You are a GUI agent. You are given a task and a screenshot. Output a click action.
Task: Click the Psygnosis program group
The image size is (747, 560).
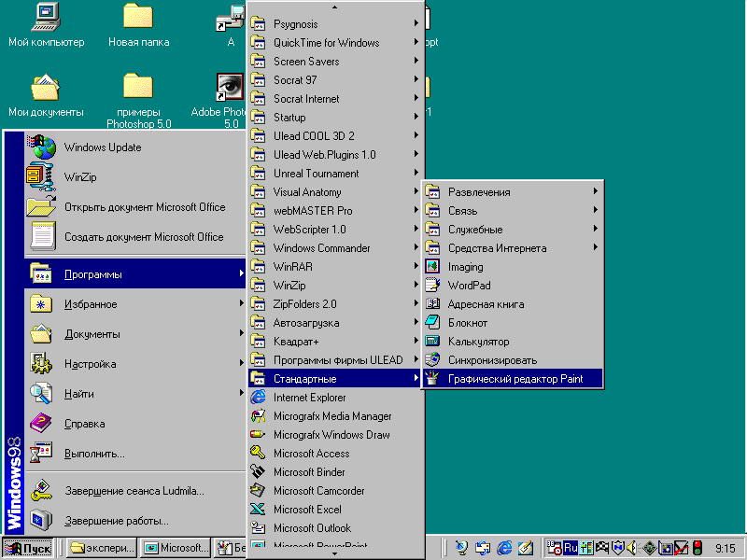(x=335, y=24)
